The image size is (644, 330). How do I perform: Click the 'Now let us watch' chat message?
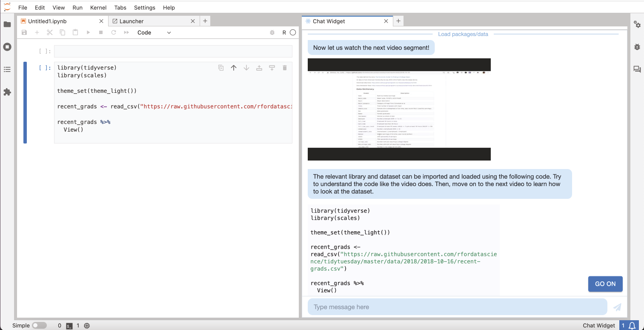pyautogui.click(x=371, y=48)
